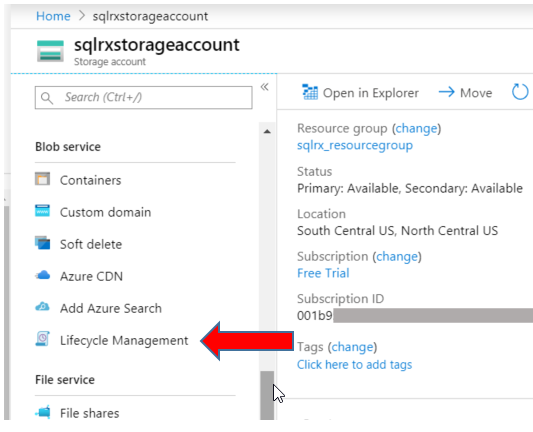Change the Resource group link
Image resolution: width=533 pixels, height=432 pixels.
[x=416, y=128]
